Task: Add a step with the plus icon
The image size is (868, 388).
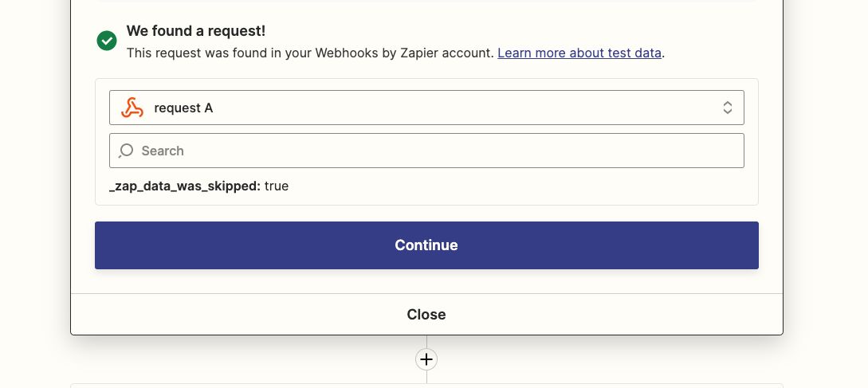Action: (426, 359)
